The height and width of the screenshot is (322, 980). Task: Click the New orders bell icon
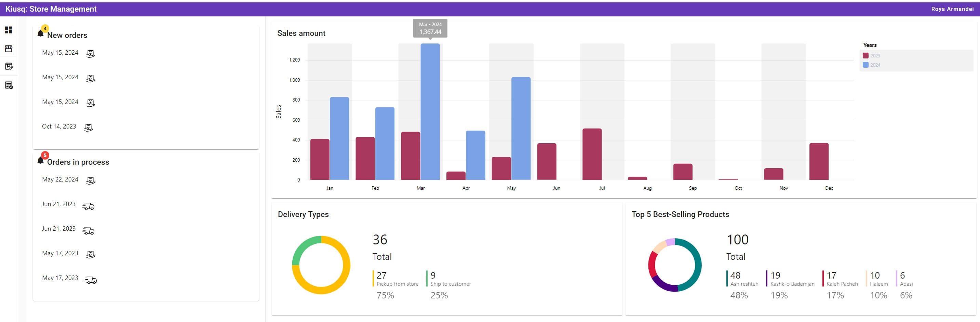click(41, 33)
